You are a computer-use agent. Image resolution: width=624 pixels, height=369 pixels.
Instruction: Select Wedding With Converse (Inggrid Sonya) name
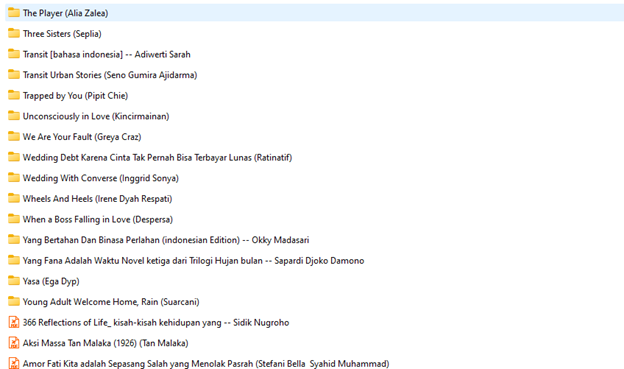coord(101,178)
